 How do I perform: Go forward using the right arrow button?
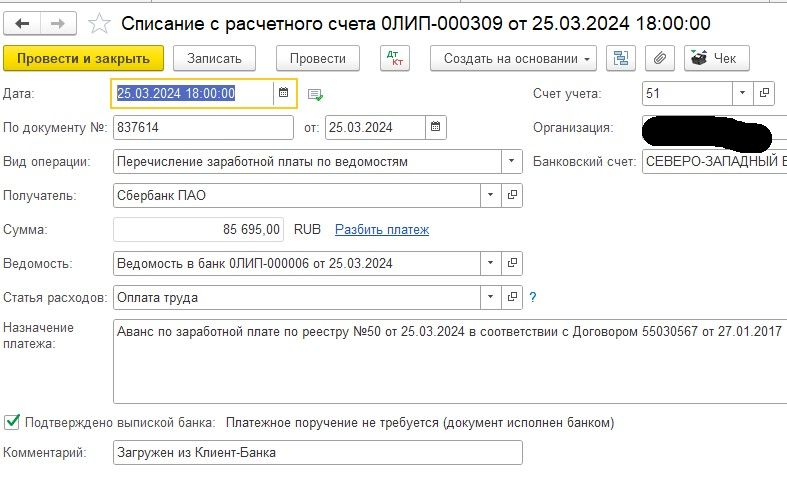pyautogui.click(x=58, y=24)
